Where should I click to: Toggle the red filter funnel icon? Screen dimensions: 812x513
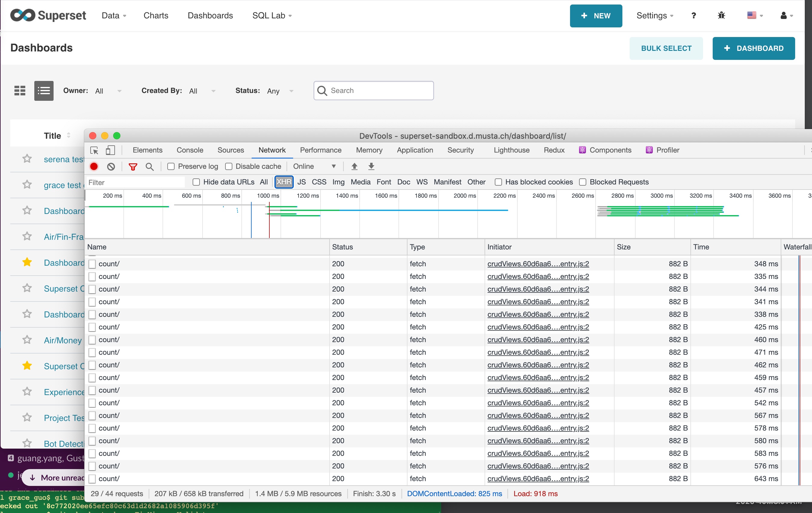tap(133, 166)
